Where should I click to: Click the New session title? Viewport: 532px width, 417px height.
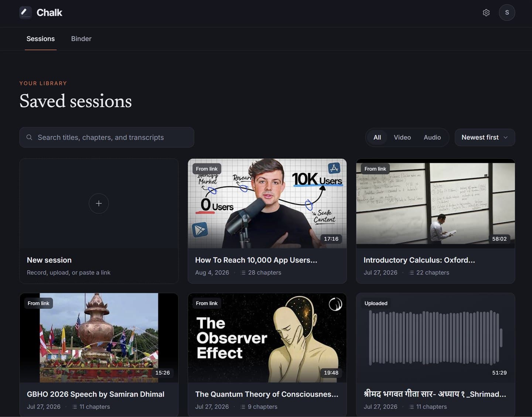pos(49,260)
